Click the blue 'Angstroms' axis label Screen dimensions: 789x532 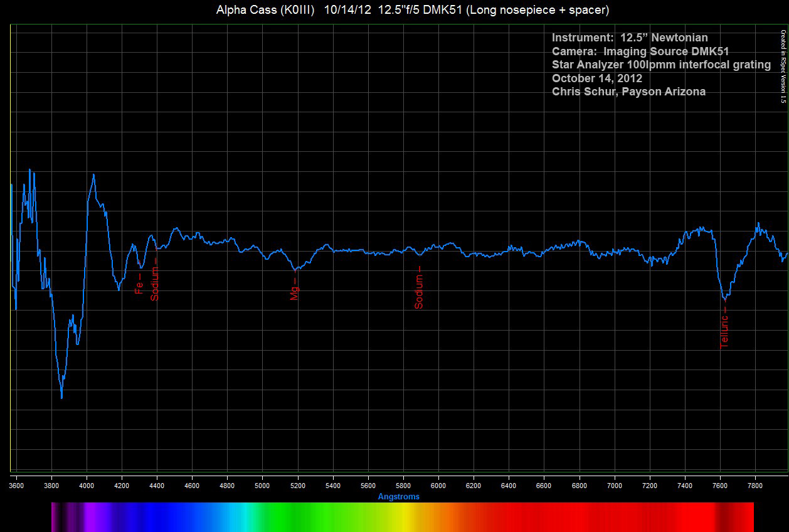399,497
